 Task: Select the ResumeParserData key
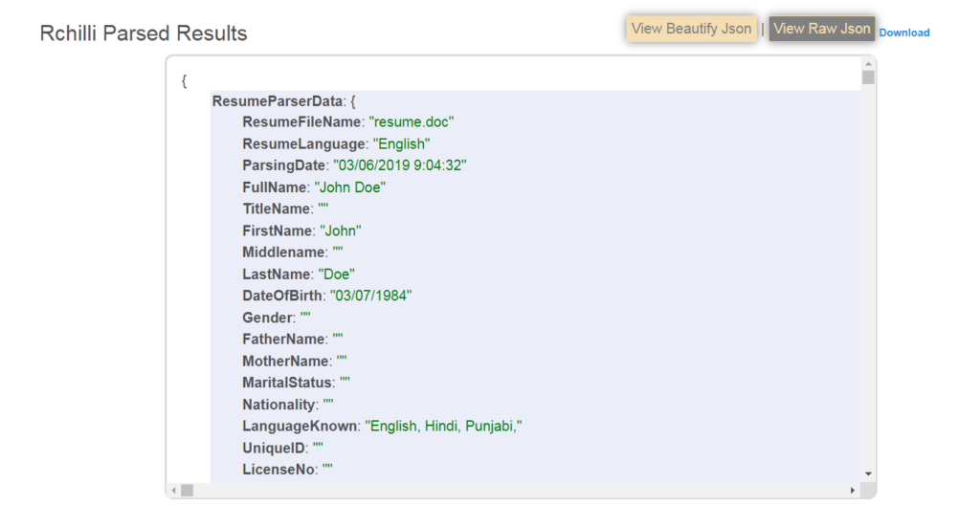pyautogui.click(x=278, y=101)
